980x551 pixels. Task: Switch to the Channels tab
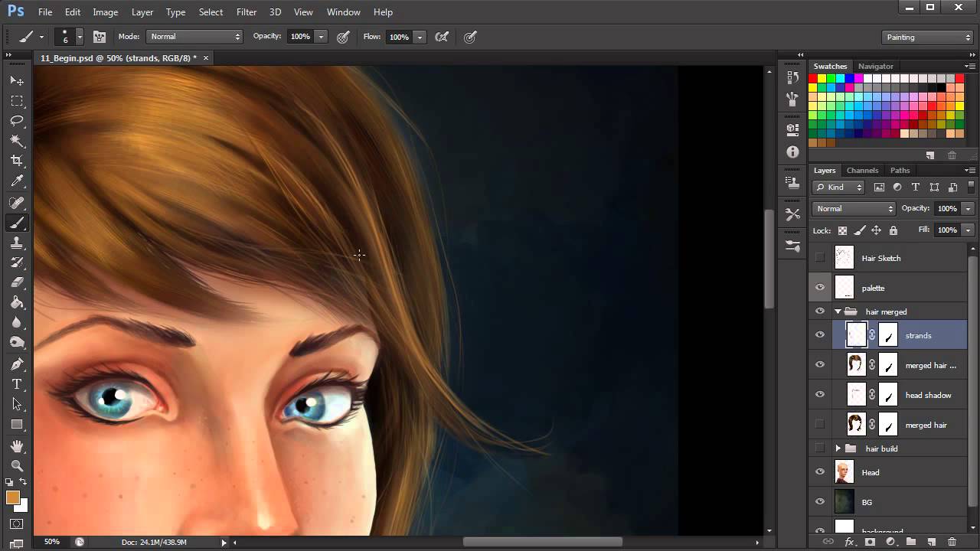pyautogui.click(x=862, y=171)
